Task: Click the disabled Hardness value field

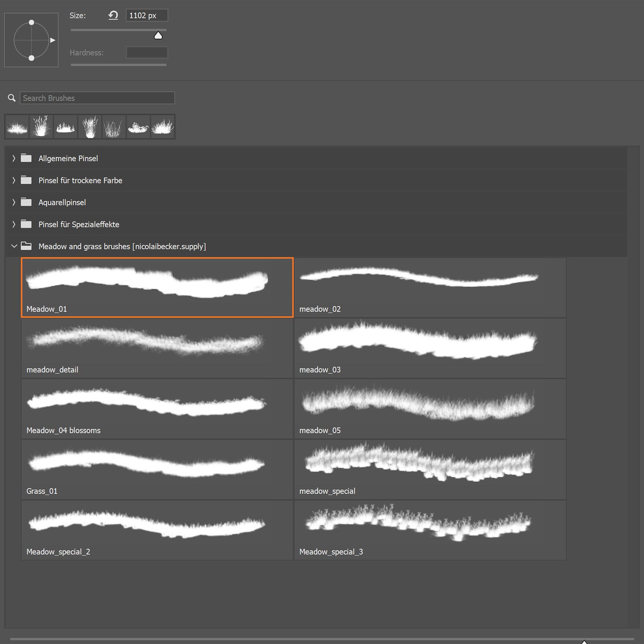Action: pyautogui.click(x=146, y=52)
